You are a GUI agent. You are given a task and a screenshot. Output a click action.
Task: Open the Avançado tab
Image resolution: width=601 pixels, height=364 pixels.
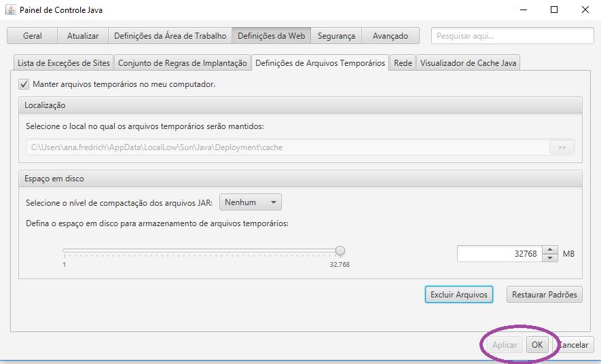tap(390, 36)
